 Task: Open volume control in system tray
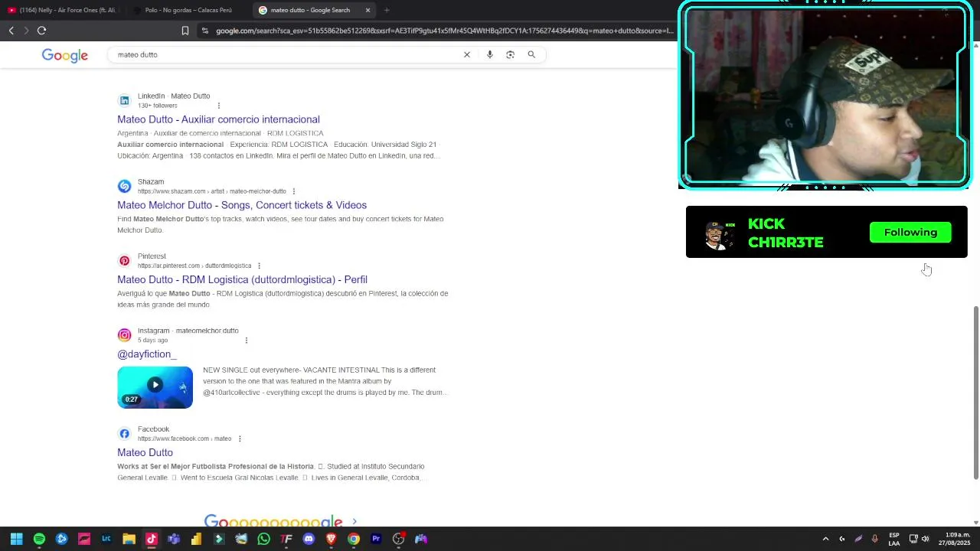click(x=926, y=539)
